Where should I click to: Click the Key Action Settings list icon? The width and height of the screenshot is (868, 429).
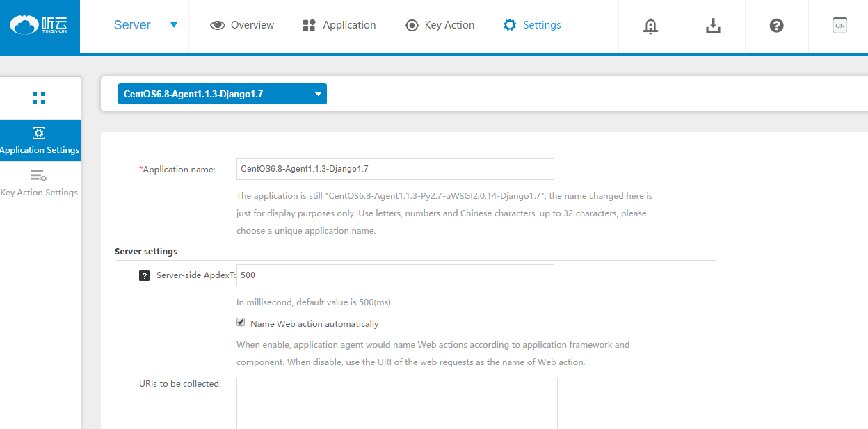pos(39,177)
